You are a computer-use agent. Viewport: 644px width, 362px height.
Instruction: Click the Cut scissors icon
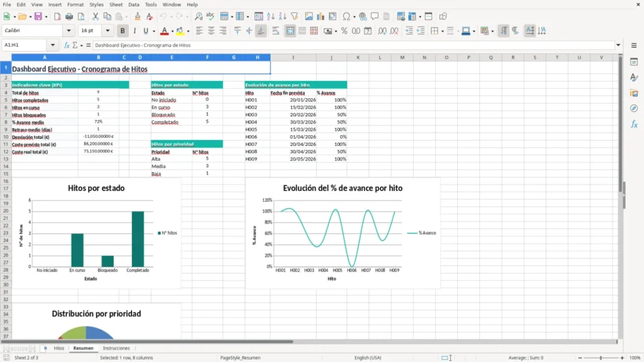96,16
